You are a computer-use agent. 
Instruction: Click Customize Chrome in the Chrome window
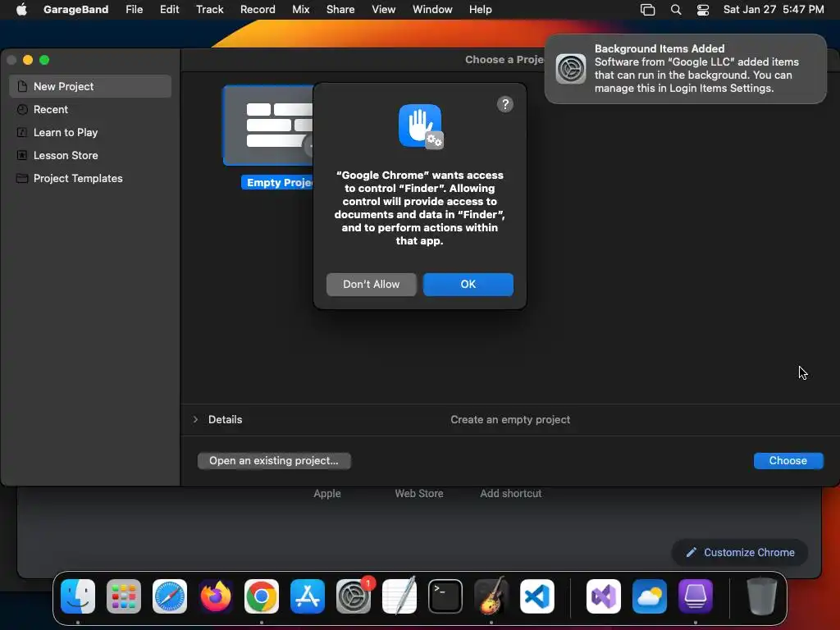coord(740,552)
